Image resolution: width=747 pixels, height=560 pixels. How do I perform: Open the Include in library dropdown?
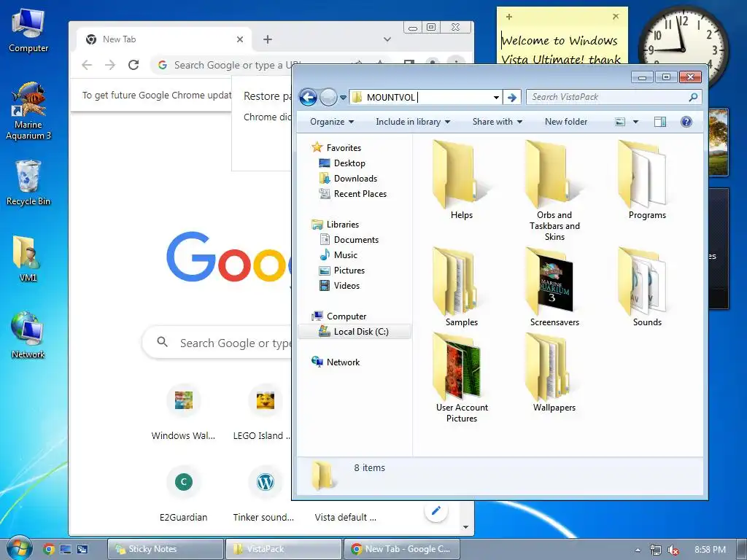point(413,122)
